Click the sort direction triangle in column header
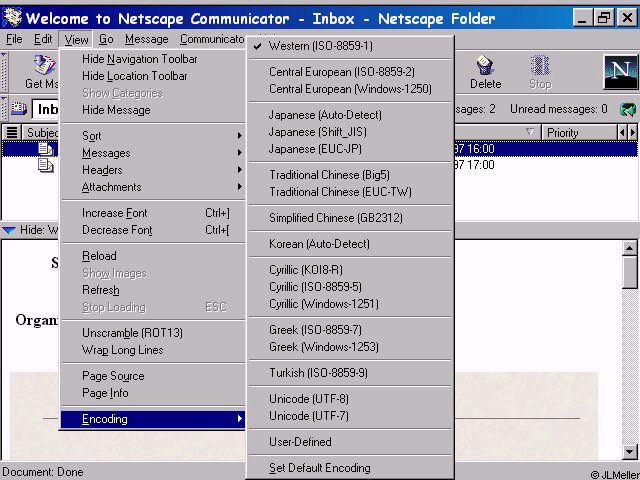Image resolution: width=640 pixels, height=480 pixels. (x=529, y=132)
